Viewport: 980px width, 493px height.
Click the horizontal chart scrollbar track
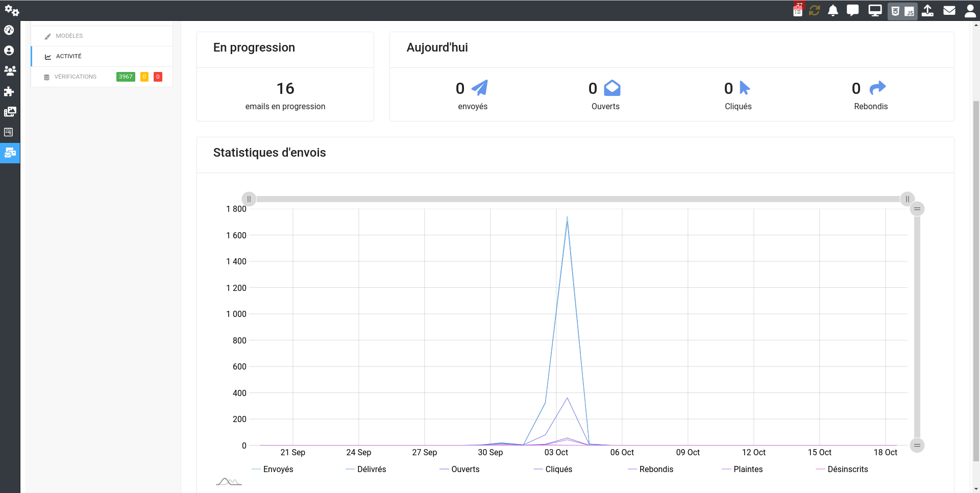click(578, 199)
